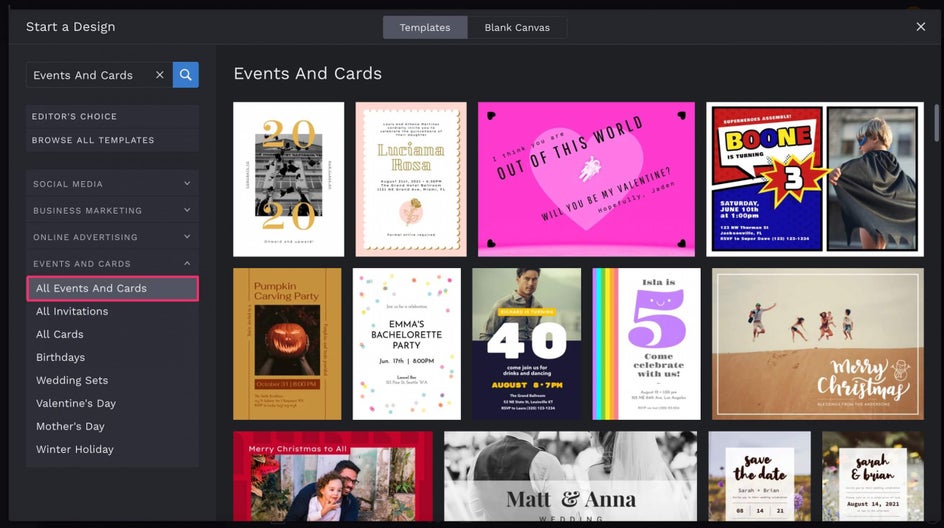
Task: Expand the Social Media category
Action: click(112, 184)
